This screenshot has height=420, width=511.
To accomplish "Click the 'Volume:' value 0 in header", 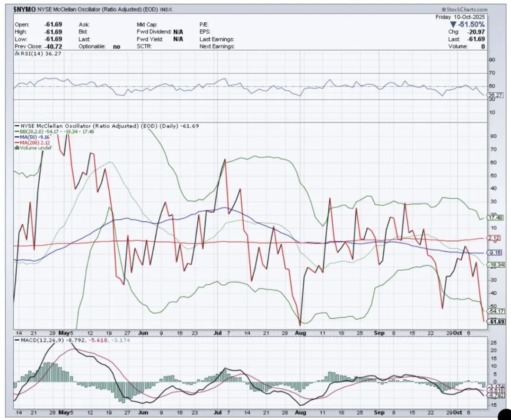I will coord(483,47).
